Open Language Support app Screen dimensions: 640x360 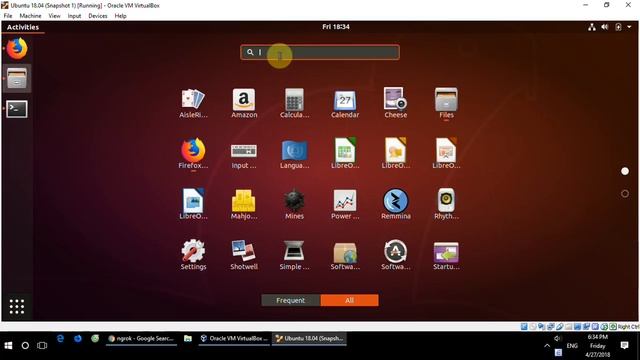click(294, 154)
